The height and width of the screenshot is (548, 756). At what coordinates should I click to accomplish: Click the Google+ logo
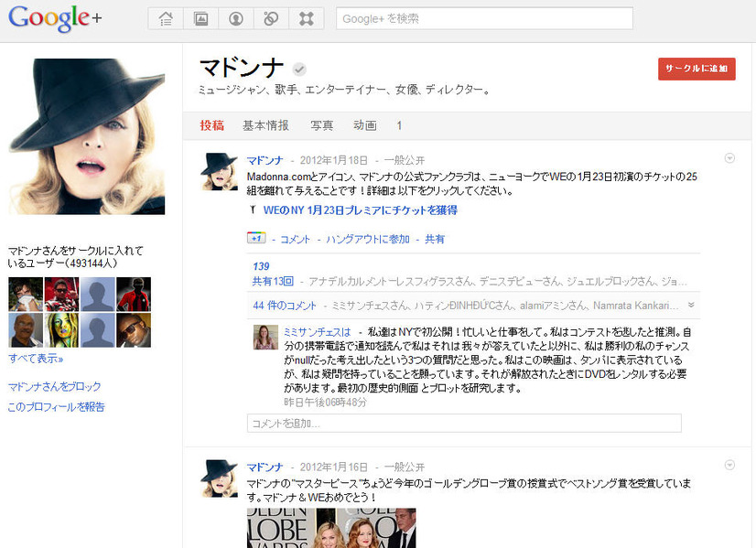(55, 18)
